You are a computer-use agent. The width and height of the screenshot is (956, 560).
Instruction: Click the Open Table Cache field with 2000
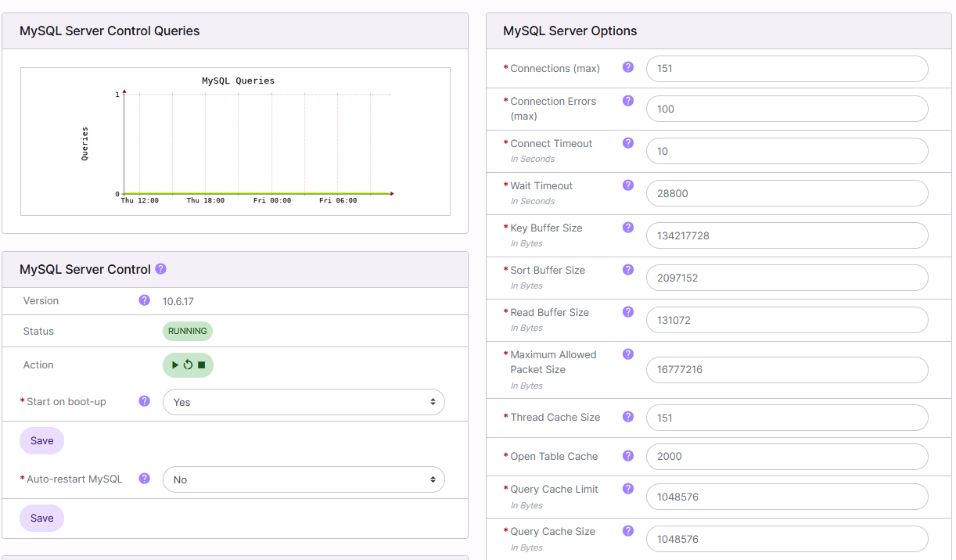[787, 457]
